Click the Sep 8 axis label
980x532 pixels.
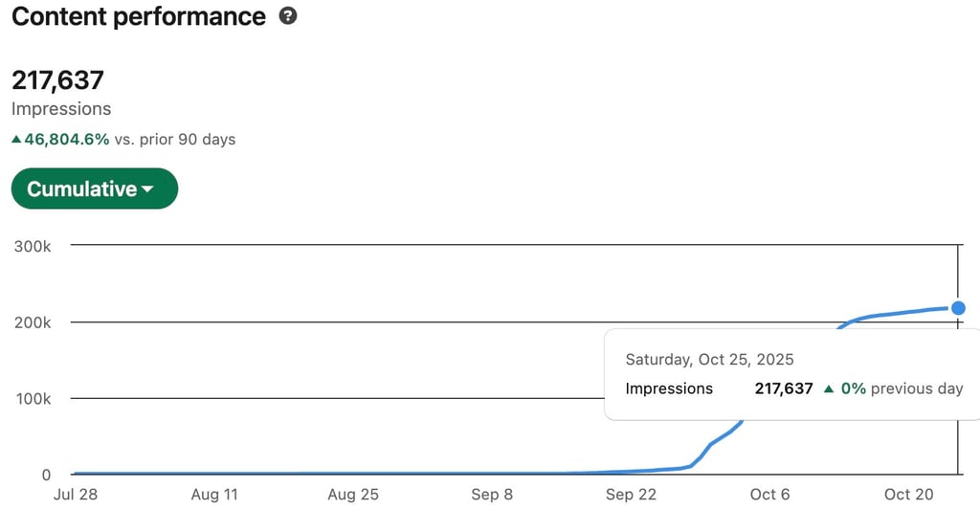pos(492,495)
